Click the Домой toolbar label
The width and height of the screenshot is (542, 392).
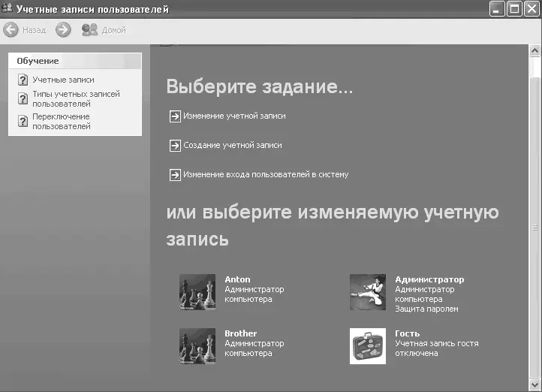coord(113,31)
